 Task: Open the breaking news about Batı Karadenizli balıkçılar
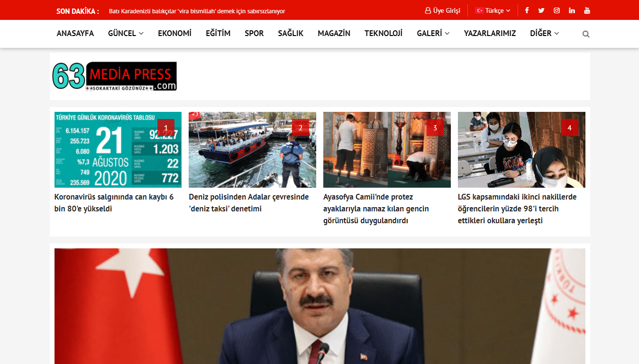click(197, 11)
